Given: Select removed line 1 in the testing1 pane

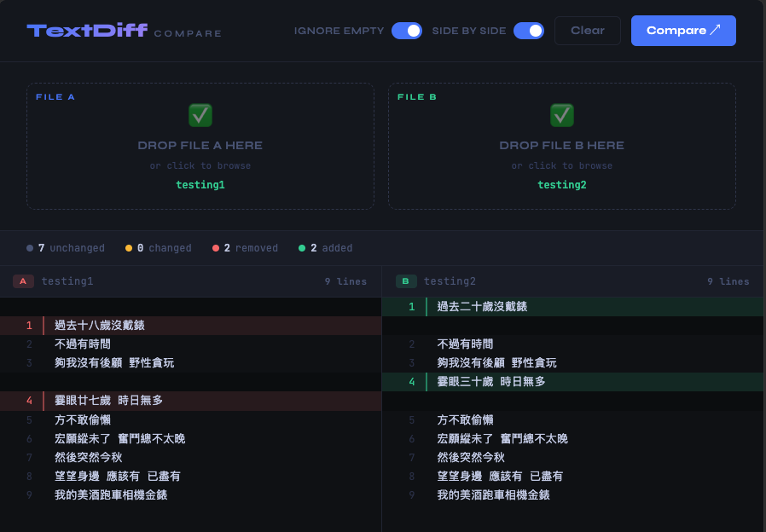Looking at the screenshot, I should [x=100, y=325].
